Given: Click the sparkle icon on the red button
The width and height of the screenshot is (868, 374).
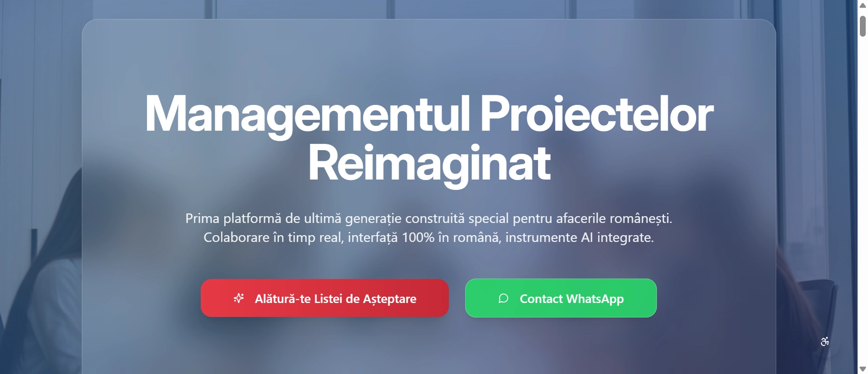Looking at the screenshot, I should pyautogui.click(x=239, y=298).
